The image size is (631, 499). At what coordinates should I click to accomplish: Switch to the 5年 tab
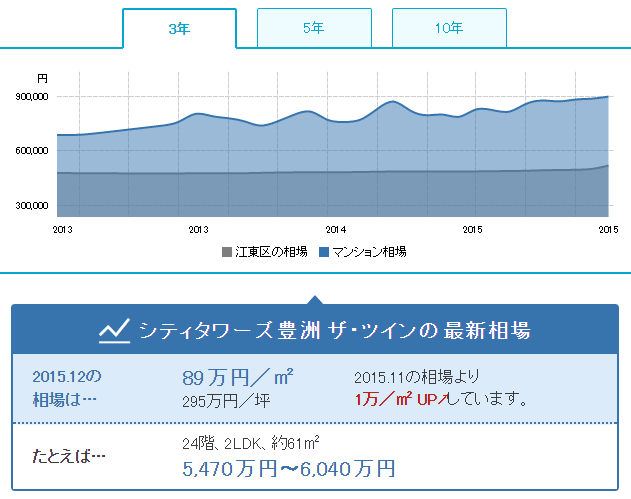[x=314, y=28]
